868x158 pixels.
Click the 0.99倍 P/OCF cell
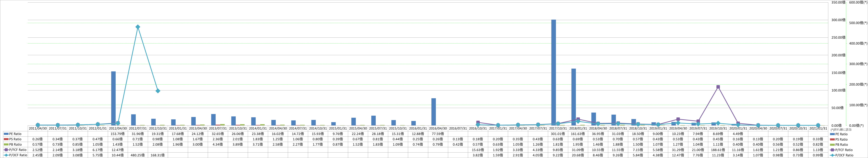(818, 155)
